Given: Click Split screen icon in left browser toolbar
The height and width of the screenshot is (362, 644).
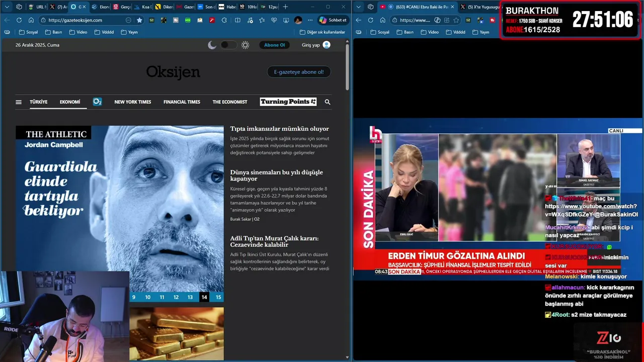Looking at the screenshot, I should (237, 20).
